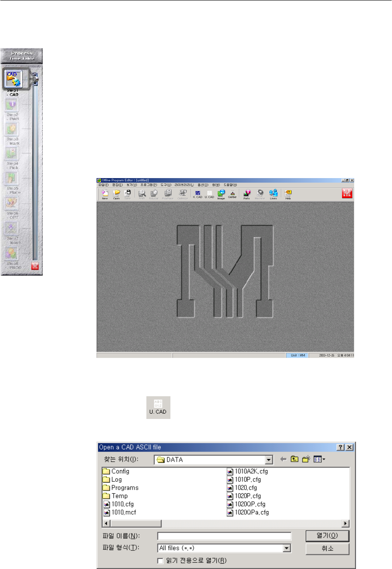
Task: Click the Image toolbar icon
Action: click(221, 195)
